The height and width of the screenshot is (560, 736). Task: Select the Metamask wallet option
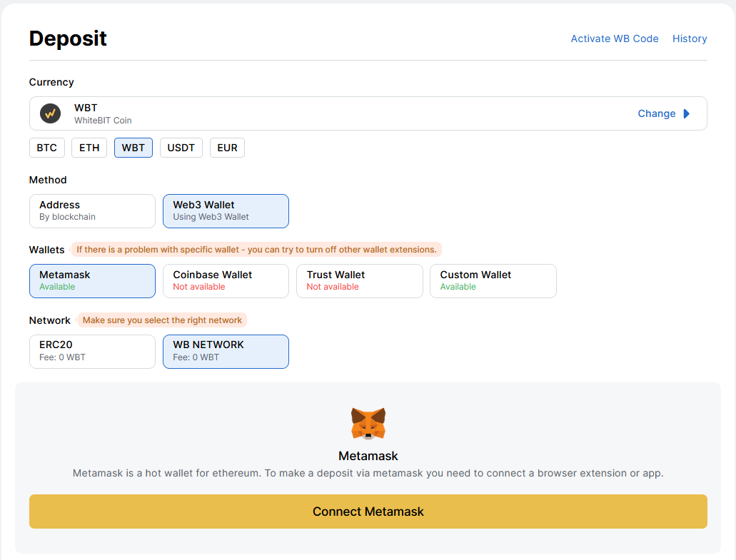pos(93,281)
